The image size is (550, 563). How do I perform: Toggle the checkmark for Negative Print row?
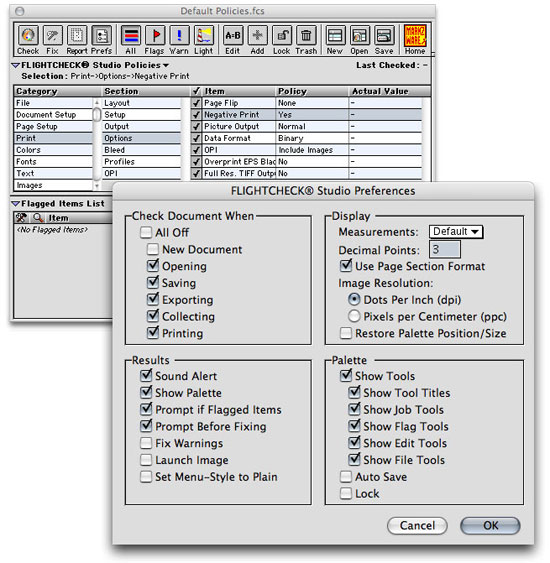tap(196, 115)
